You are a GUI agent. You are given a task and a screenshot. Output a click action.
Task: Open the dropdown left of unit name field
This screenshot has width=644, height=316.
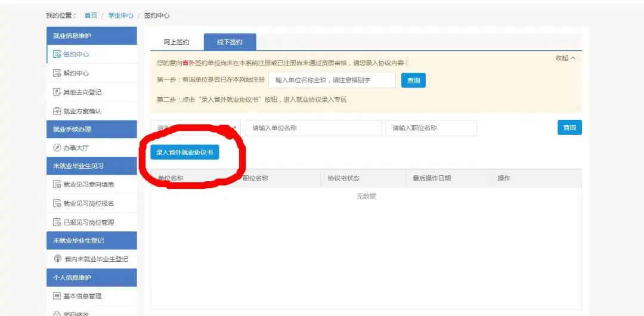pyautogui.click(x=196, y=128)
